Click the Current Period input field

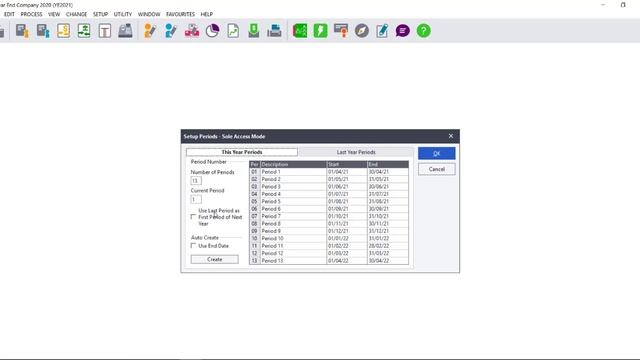tap(196, 199)
